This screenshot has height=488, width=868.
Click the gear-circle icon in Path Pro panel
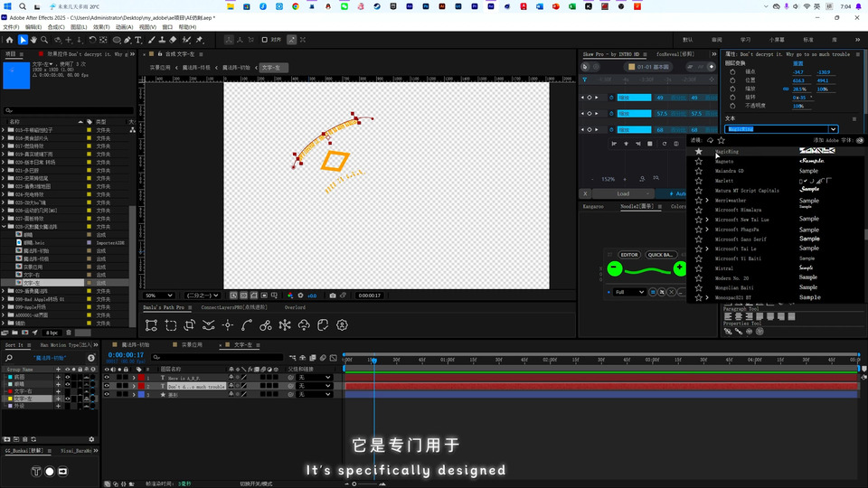tap(342, 325)
